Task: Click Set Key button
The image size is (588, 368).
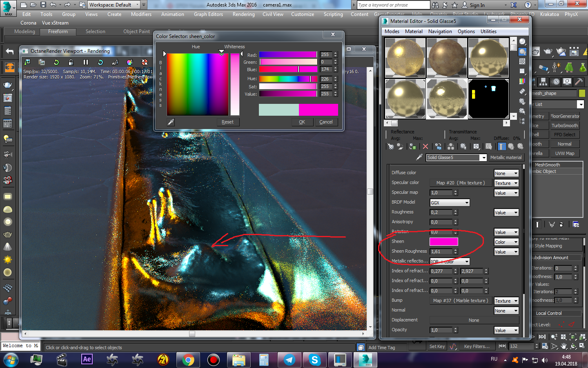Action: point(437,346)
